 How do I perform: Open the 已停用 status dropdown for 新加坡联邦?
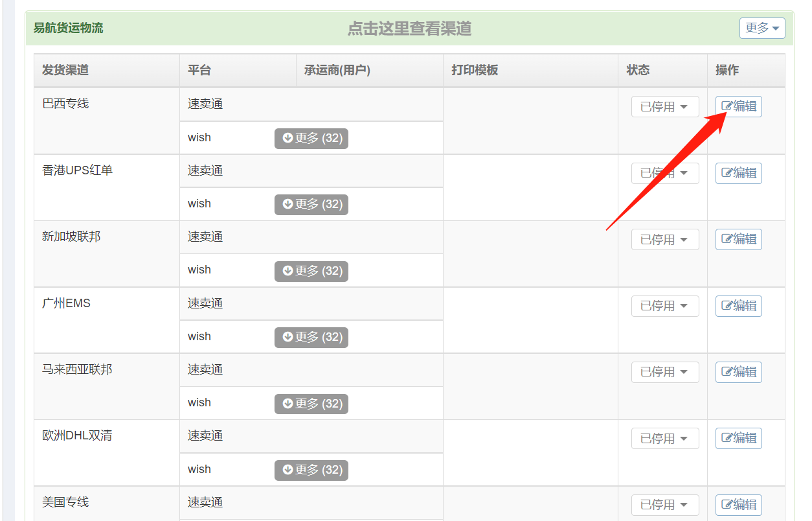tap(665, 239)
